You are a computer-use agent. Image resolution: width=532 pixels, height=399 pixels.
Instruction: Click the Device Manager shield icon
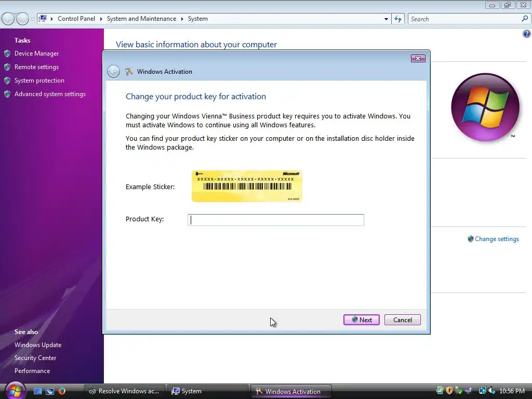[x=7, y=54]
